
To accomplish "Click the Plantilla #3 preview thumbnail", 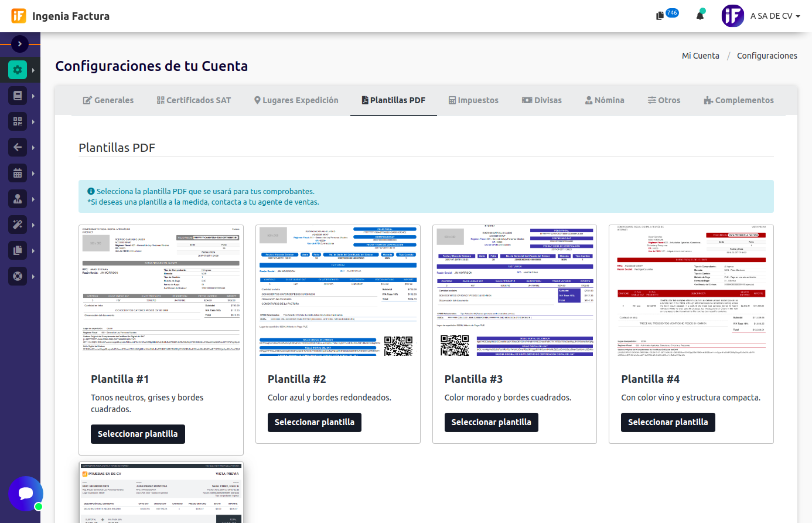I will 514,291.
